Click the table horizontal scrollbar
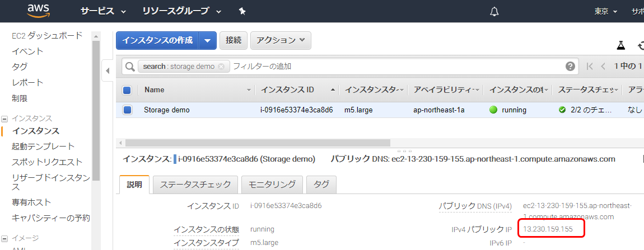 (x=258, y=143)
